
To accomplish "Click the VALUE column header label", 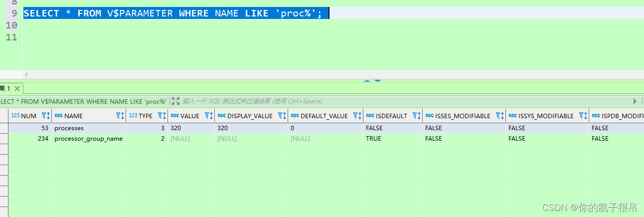I will pyautogui.click(x=189, y=116).
